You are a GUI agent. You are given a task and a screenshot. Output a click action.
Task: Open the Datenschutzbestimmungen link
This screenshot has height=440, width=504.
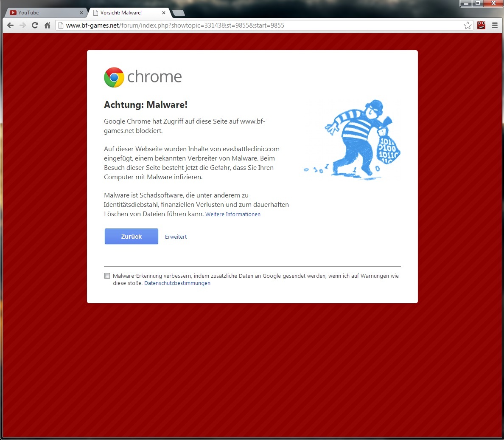coord(177,283)
